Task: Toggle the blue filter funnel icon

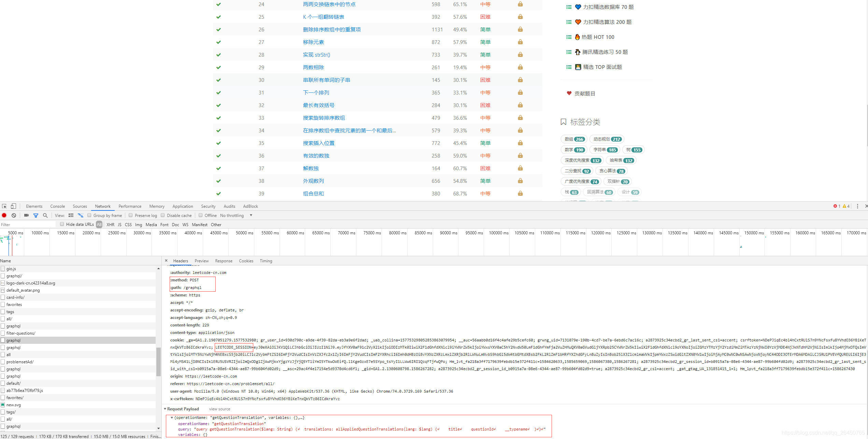Action: (x=36, y=215)
